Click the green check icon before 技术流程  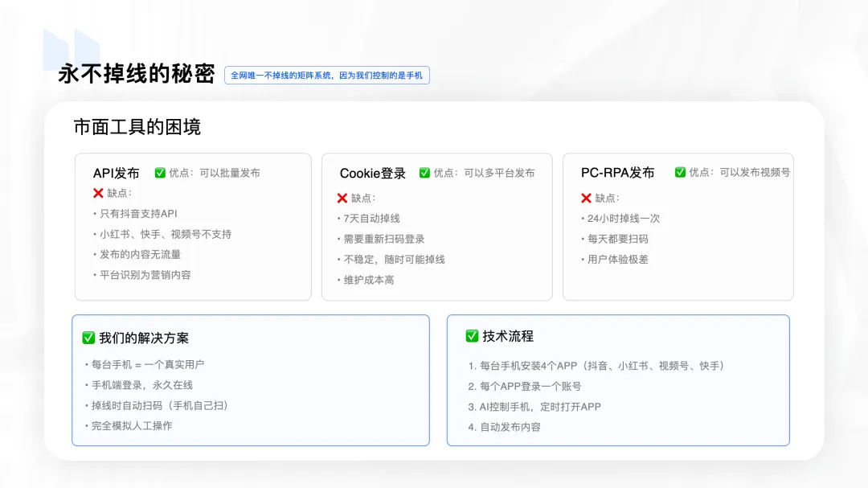click(472, 336)
